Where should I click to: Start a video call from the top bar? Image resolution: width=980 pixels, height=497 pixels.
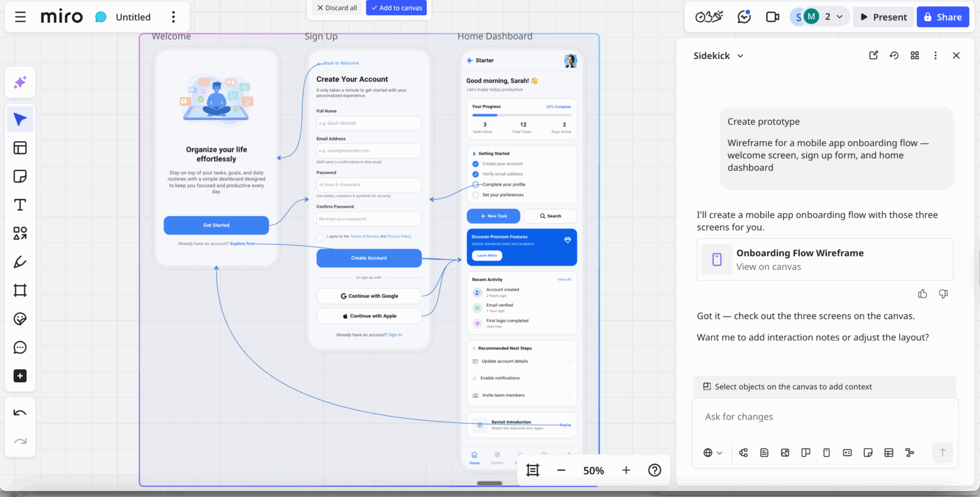pyautogui.click(x=772, y=17)
